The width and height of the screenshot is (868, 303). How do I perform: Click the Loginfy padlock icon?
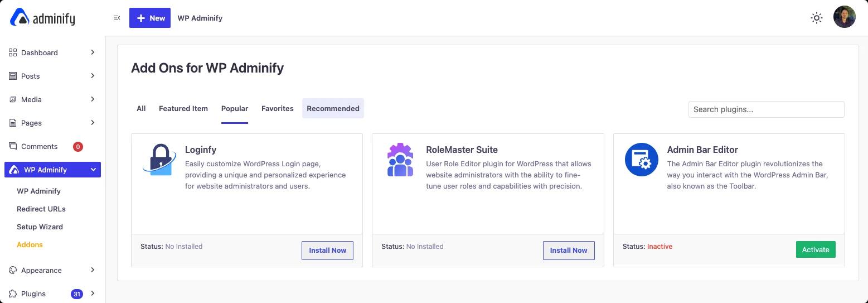(159, 160)
